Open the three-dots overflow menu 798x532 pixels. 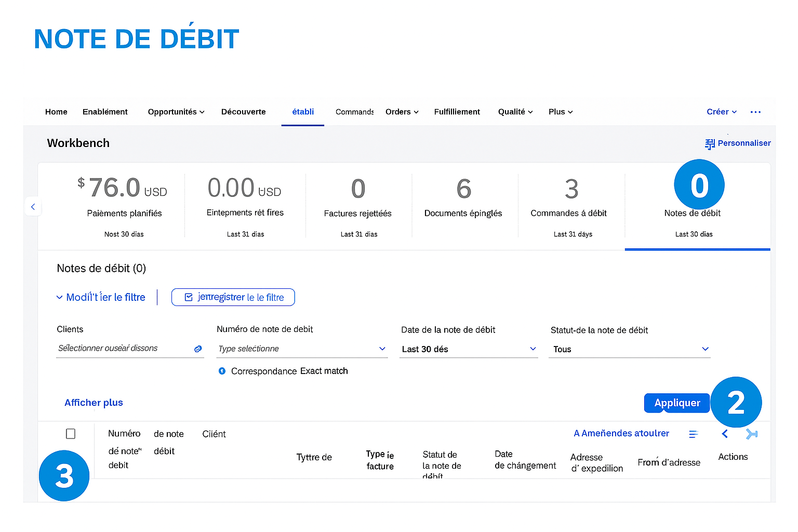point(755,112)
